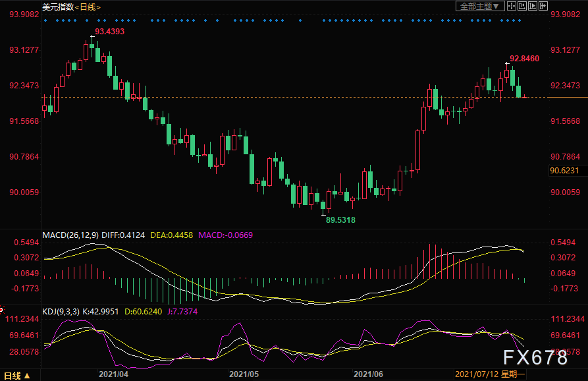Click the K:42.9951 value

101,312
